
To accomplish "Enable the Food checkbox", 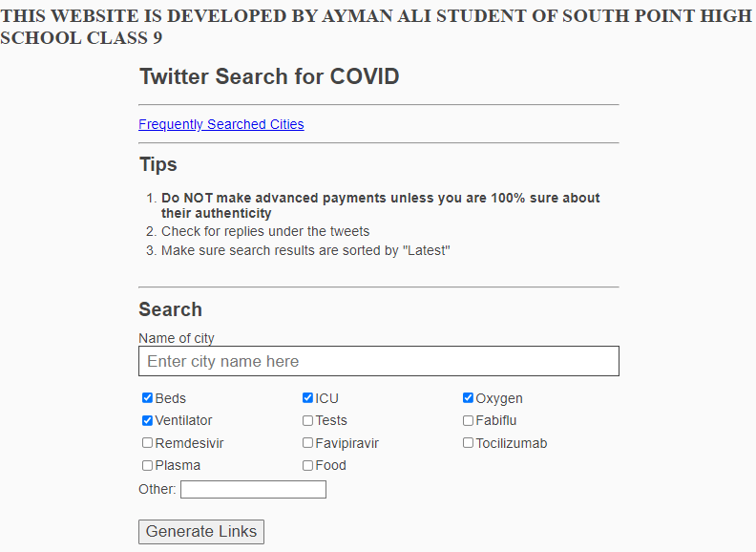I will point(307,465).
